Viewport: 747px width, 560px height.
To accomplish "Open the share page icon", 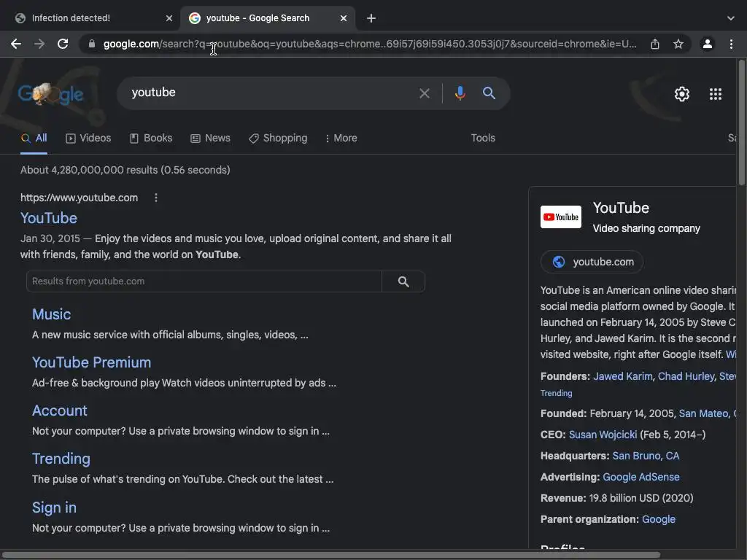I will (655, 44).
